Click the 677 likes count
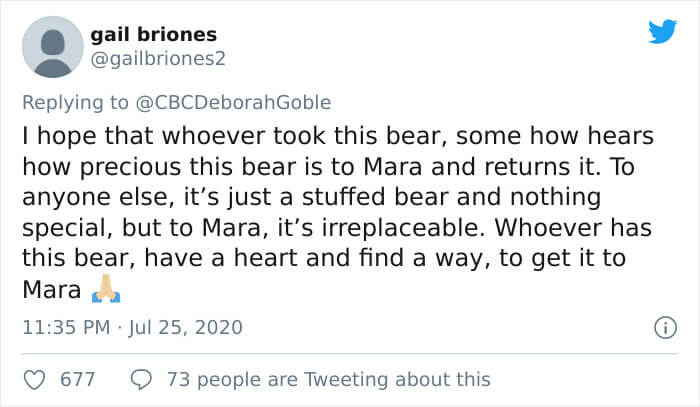 tap(78, 380)
